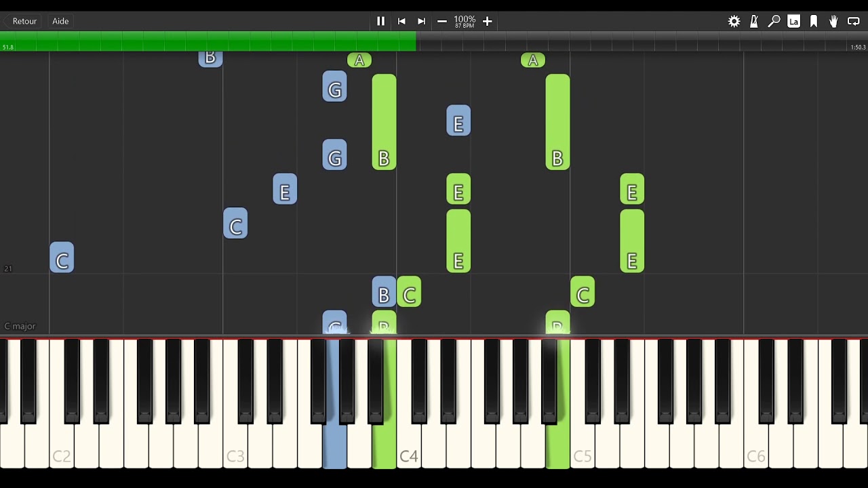Open settings gear in toolbar
The height and width of the screenshot is (488, 868).
[734, 21]
